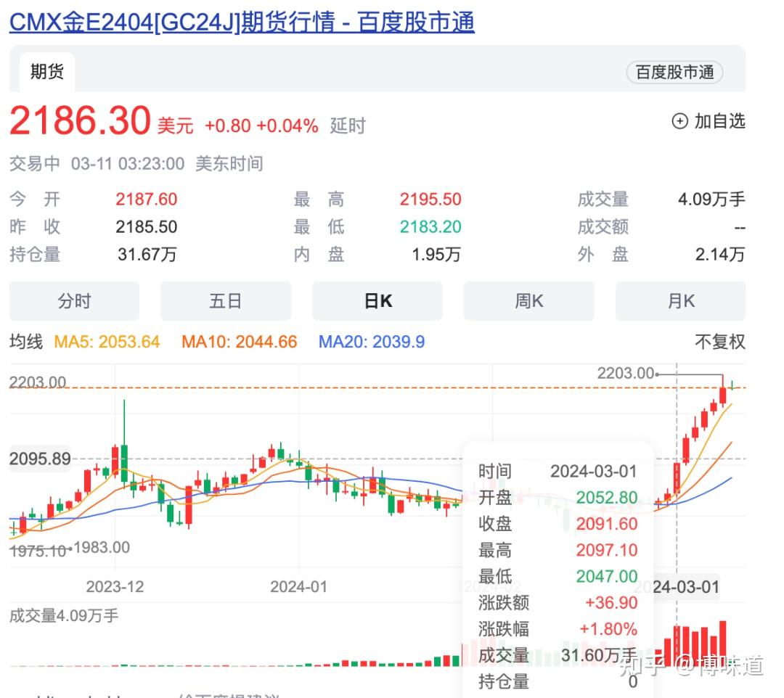Click the plus icon to add to watchlist
The image size is (784, 698).
(x=679, y=121)
